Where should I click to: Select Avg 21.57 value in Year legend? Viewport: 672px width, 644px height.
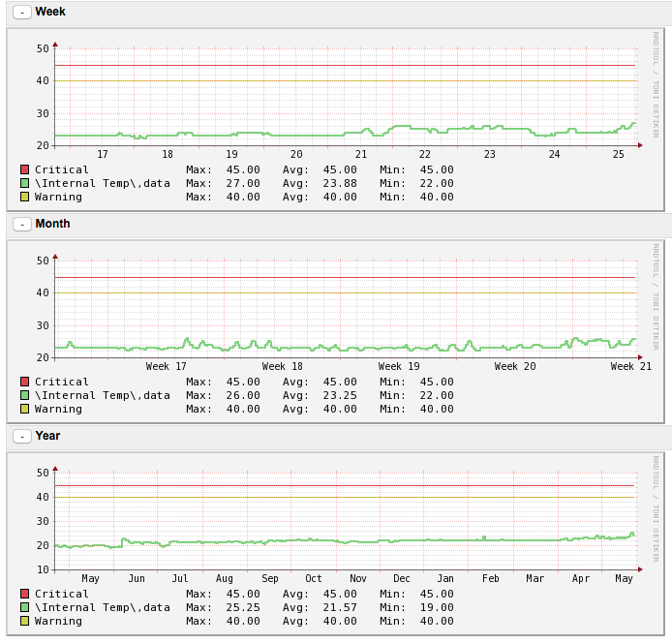point(340,608)
